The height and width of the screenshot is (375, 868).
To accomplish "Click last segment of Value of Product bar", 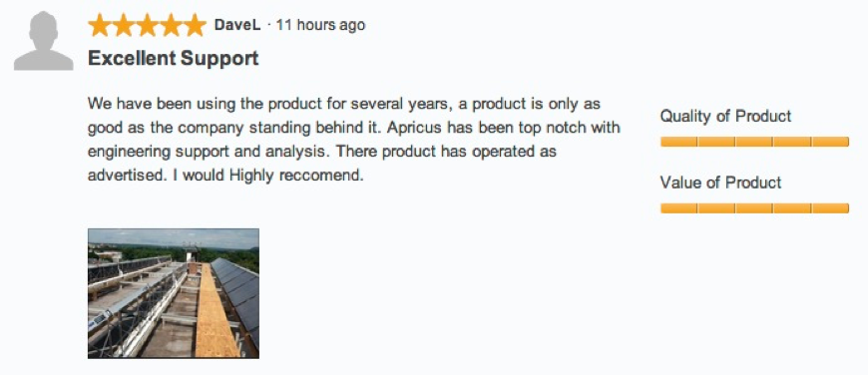I will [830, 208].
